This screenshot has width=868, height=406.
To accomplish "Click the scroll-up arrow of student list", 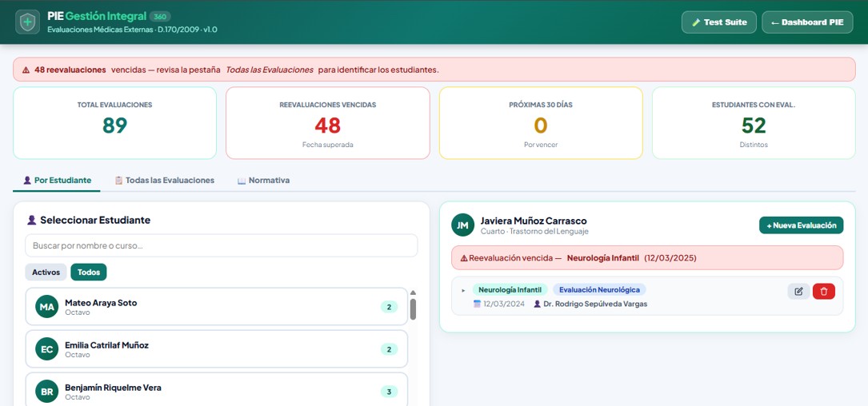I will (x=413, y=293).
